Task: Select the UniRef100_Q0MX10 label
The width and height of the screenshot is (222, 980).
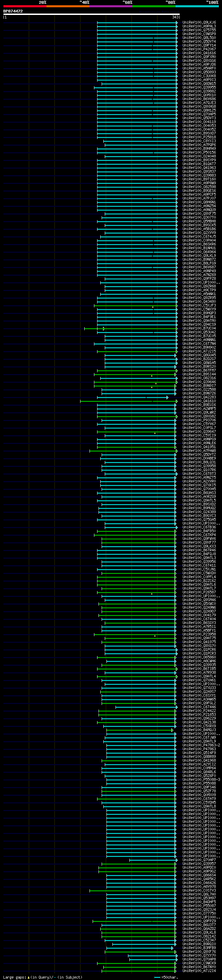Action: [x=199, y=95]
